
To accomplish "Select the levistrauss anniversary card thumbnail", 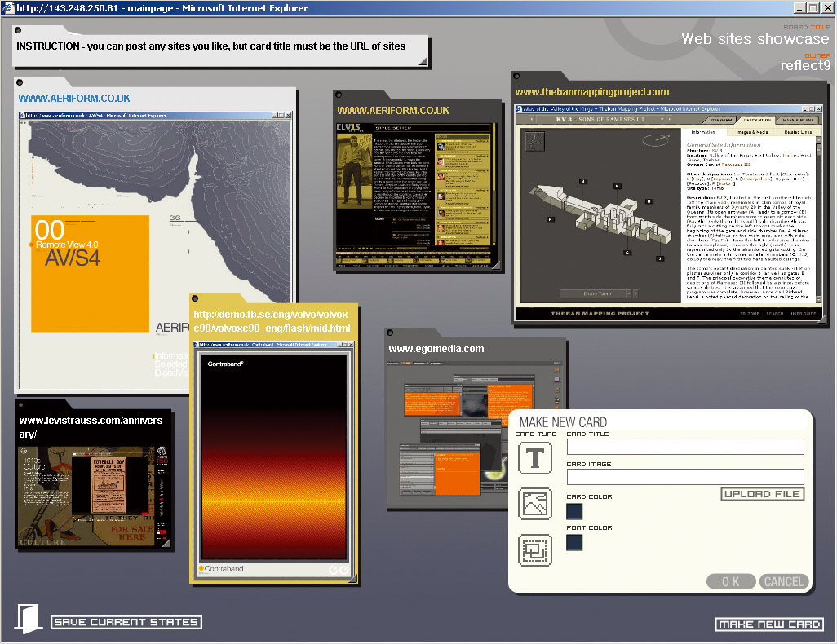I will click(94, 496).
